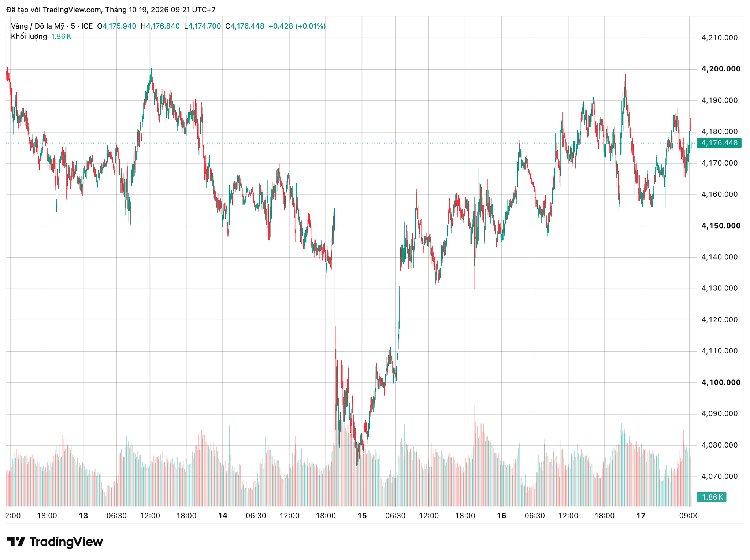The height and width of the screenshot is (560, 750).
Task: Click the TradingView logo at bottom left
Action: pyautogui.click(x=55, y=542)
